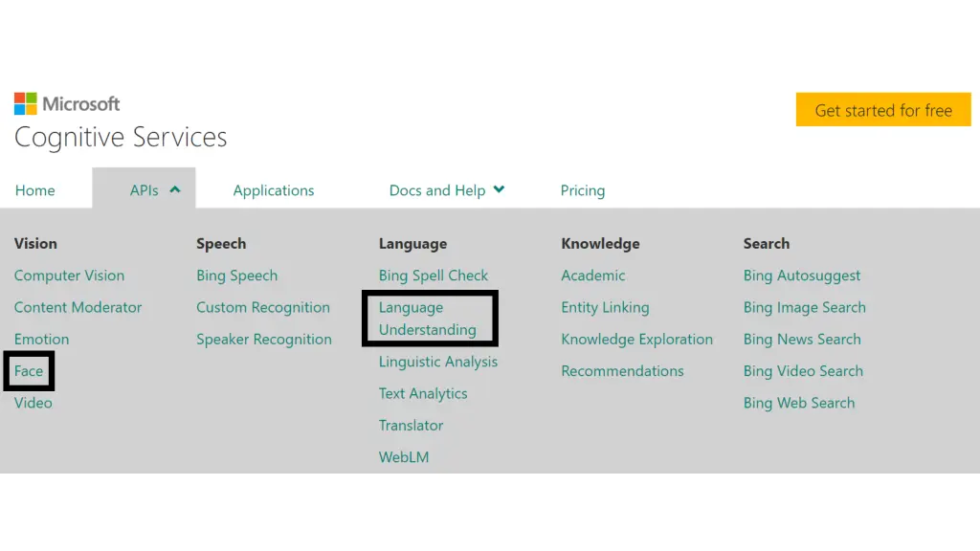Select the WebLM link
Viewport: 980px width, 551px height.
tap(404, 457)
